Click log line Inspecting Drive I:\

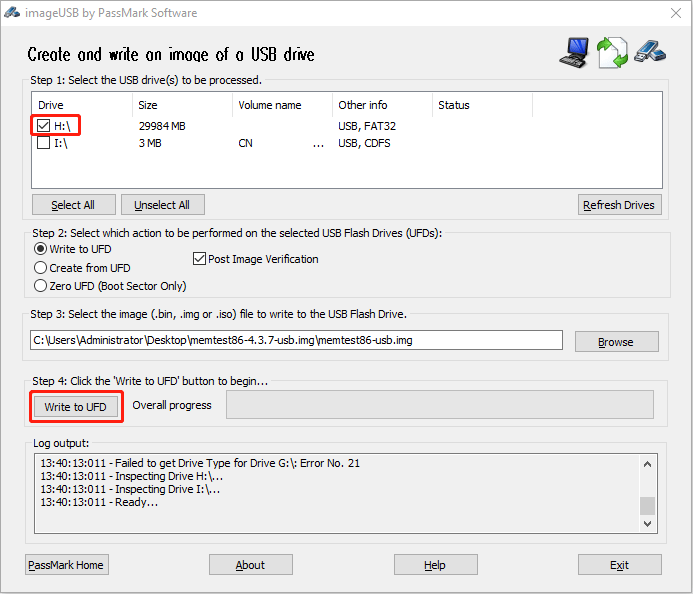[130, 489]
